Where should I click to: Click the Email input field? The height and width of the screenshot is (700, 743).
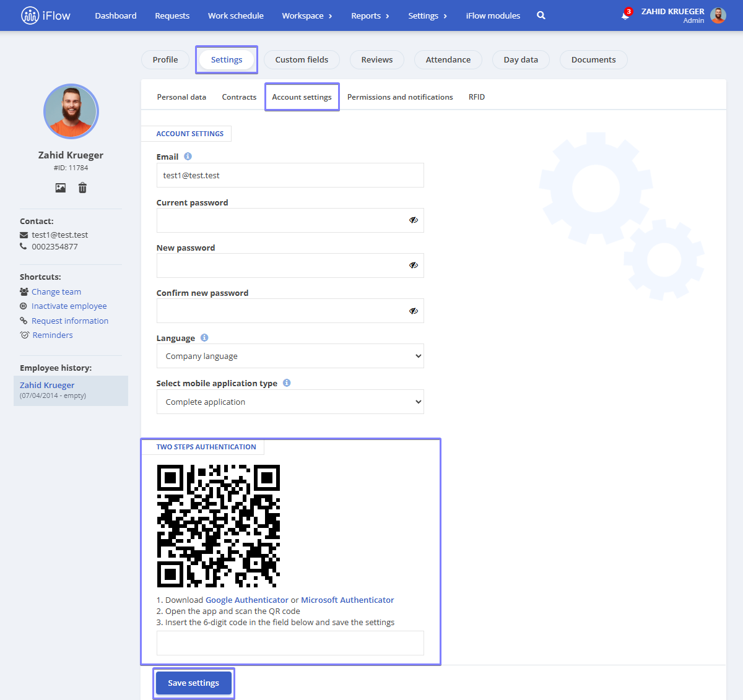290,175
